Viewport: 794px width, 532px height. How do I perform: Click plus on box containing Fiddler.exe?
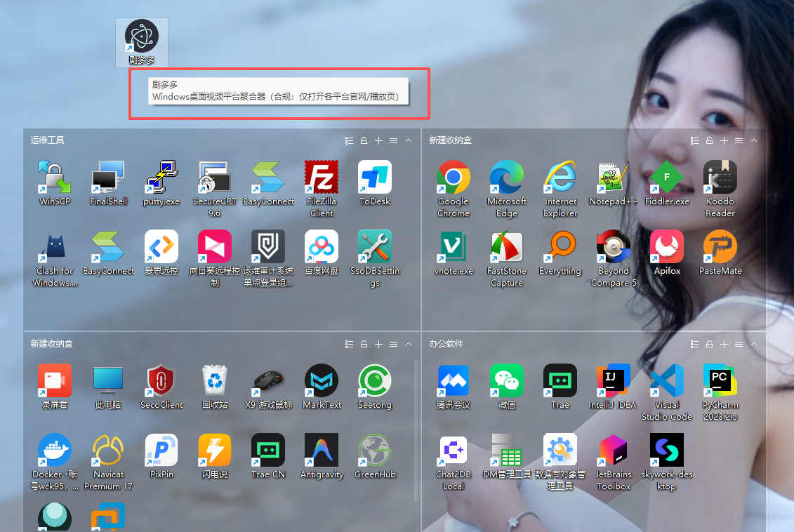[x=724, y=140]
